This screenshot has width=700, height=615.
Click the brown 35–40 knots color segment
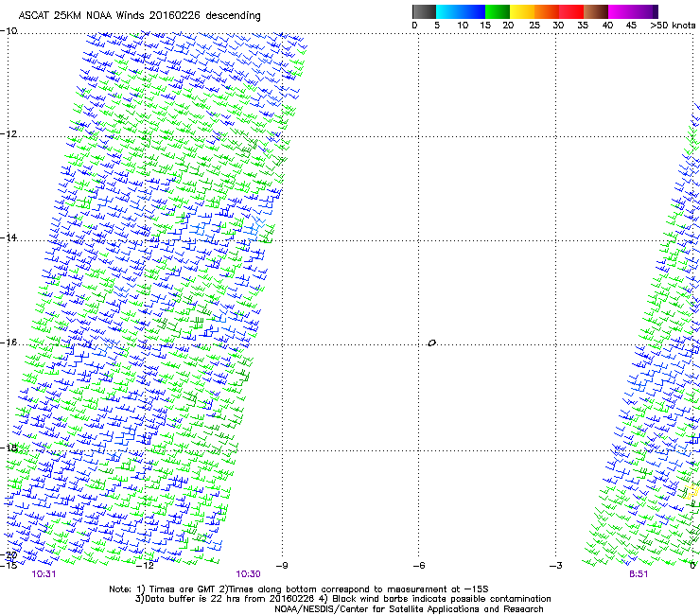click(596, 11)
